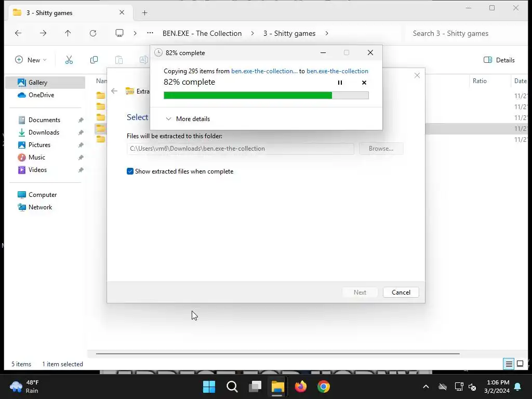Screen dimensions: 532x399
Task: Cancel the copy with the small X
Action: click(x=364, y=83)
